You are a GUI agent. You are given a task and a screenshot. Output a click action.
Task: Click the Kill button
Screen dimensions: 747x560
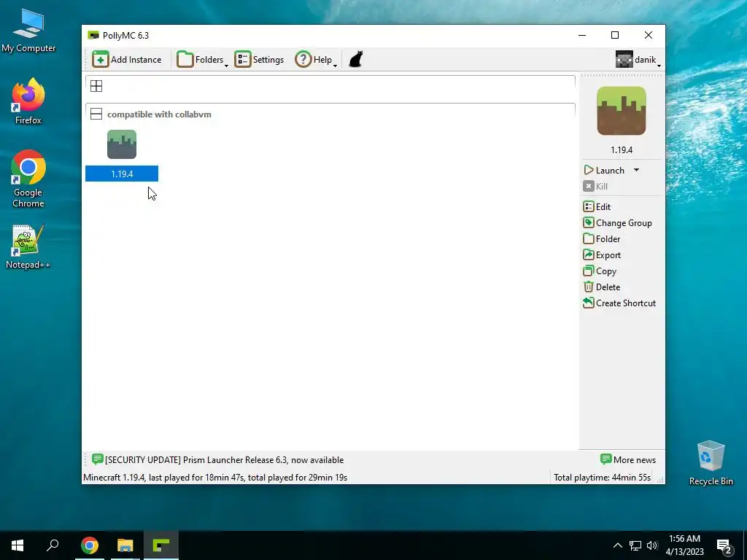[595, 186]
